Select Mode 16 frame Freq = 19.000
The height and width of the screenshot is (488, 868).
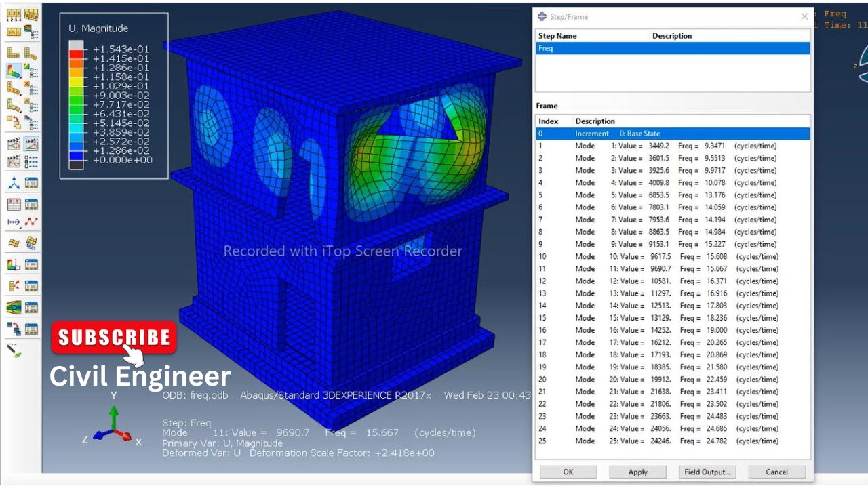tap(673, 330)
